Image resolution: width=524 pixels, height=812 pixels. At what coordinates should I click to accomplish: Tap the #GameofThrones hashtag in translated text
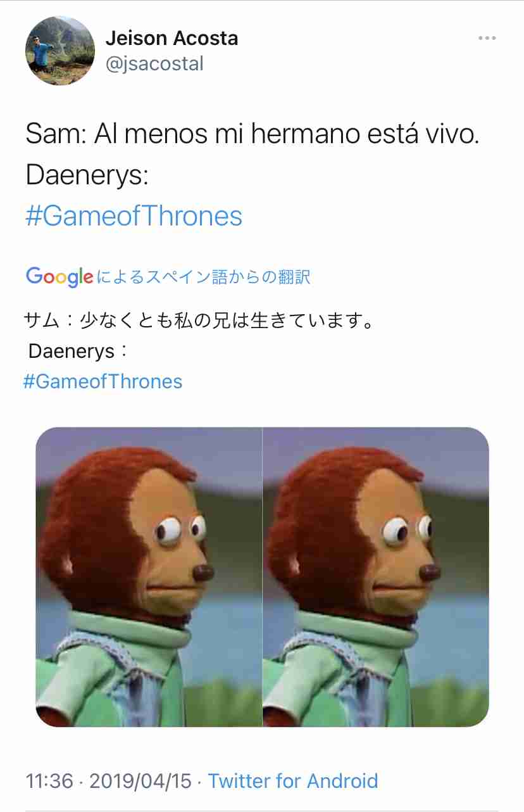point(103,381)
